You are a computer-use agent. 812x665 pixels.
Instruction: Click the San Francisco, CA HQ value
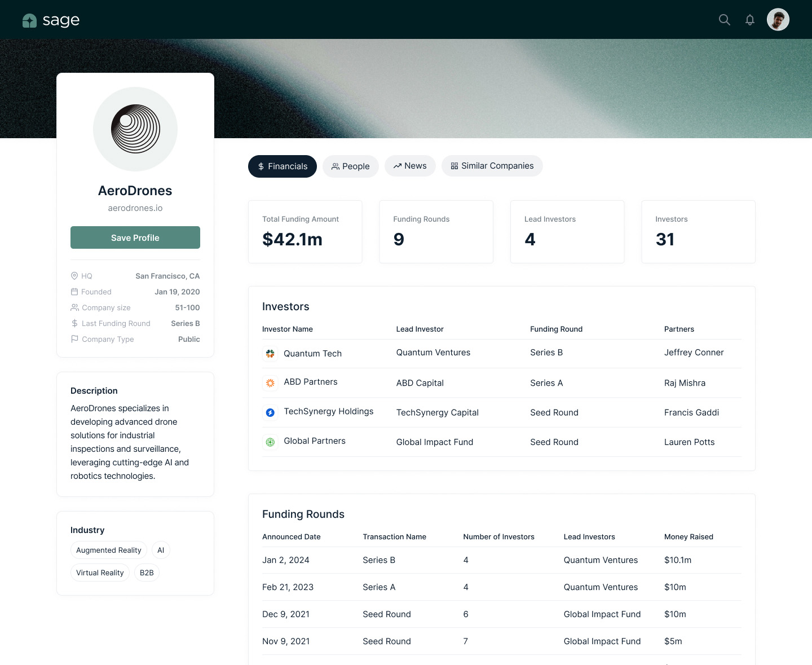(x=167, y=276)
